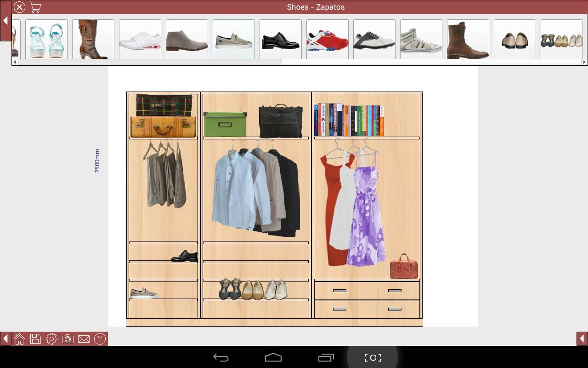The image size is (588, 368).
Task: Save the wardrobe design with the disk icon
Action: [35, 339]
